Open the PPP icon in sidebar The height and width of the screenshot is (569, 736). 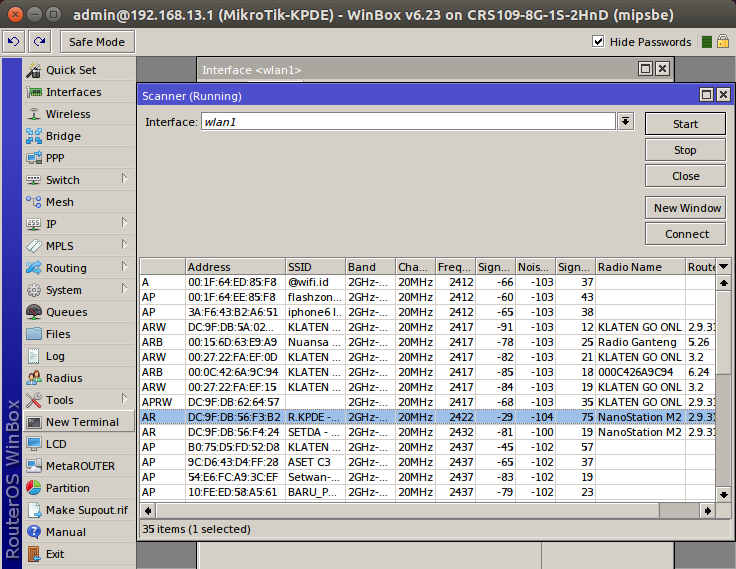(x=34, y=158)
